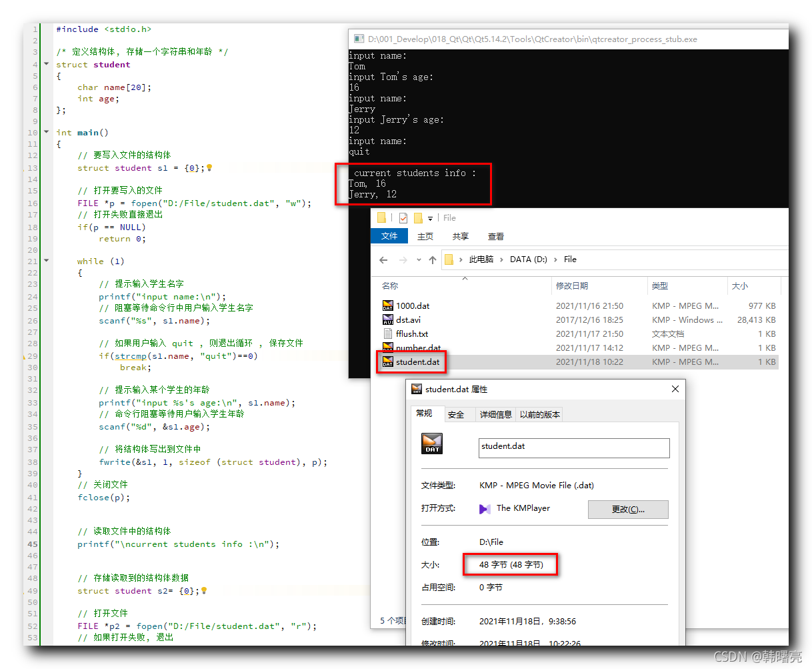Viewport: 812px width, 669px height.
Task: Sort files by 修改日期 column header
Action: (x=572, y=285)
